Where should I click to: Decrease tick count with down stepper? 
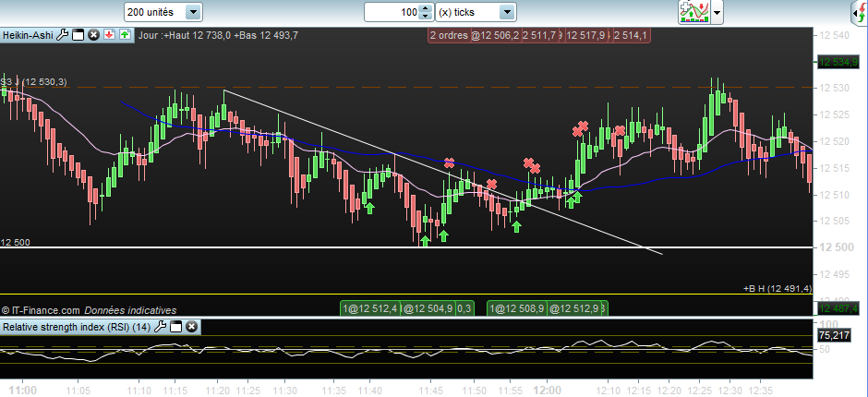pyautogui.click(x=425, y=16)
